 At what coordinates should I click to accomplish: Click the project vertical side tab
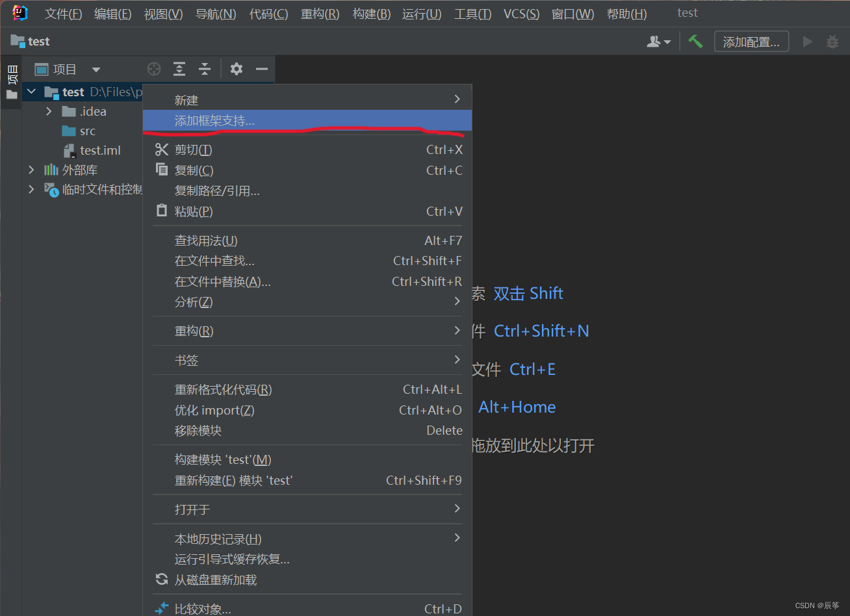12,81
